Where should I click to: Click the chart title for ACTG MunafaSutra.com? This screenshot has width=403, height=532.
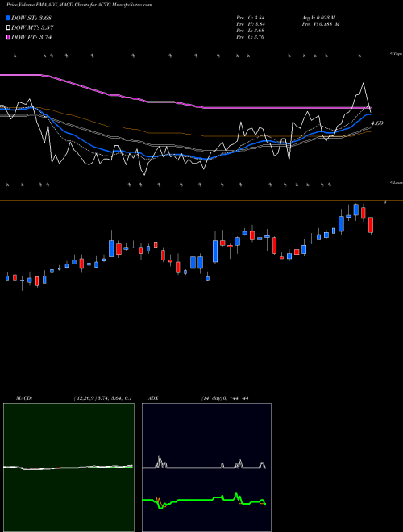(79, 5)
